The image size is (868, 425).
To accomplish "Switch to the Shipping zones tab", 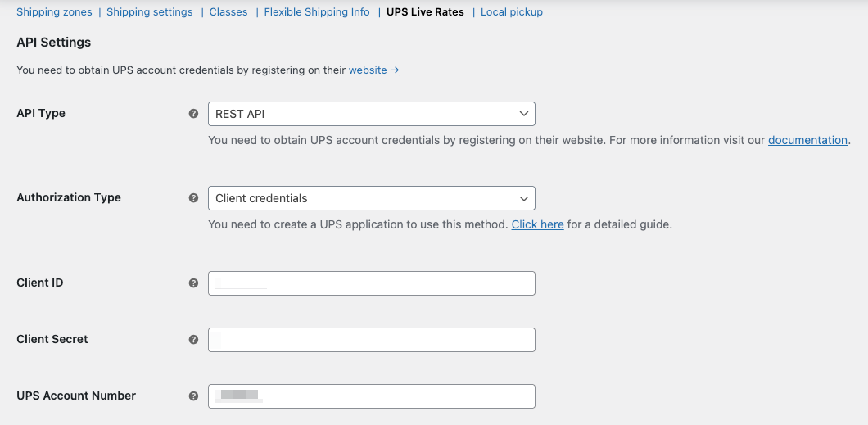I will click(54, 12).
